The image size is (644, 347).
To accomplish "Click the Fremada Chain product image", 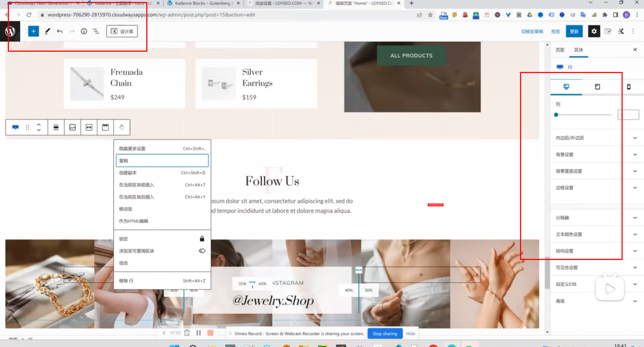I will point(87,83).
